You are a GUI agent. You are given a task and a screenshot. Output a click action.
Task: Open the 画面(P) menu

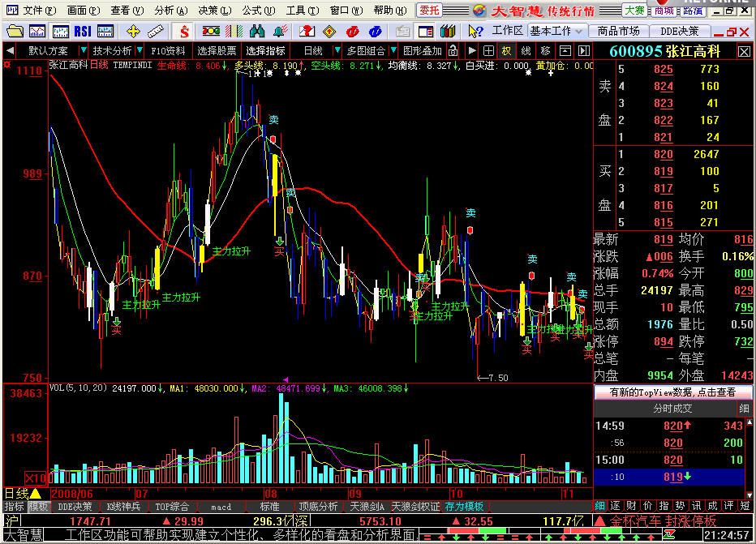(x=83, y=10)
